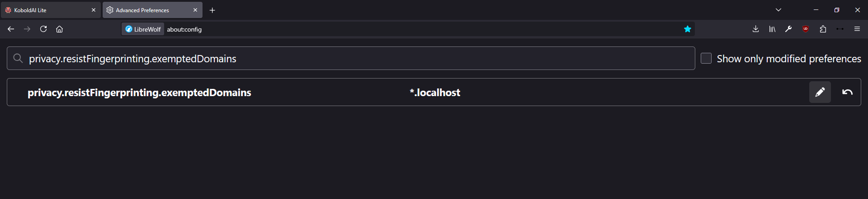Open the Extensions puzzle-piece menu
Viewport: 868px width, 199px height.
click(x=823, y=29)
